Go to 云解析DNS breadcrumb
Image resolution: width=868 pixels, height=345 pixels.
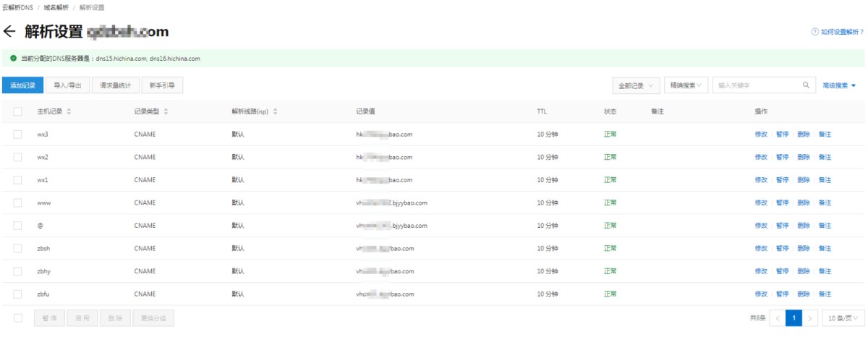click(x=17, y=7)
